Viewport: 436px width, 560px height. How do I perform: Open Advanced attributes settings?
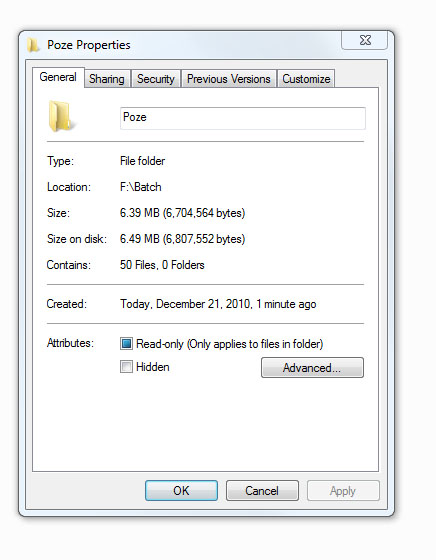(312, 368)
